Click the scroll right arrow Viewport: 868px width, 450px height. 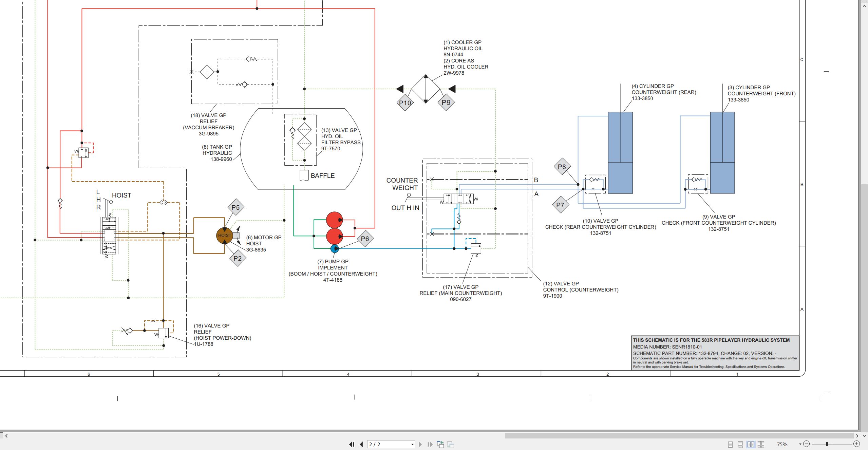coord(857,436)
